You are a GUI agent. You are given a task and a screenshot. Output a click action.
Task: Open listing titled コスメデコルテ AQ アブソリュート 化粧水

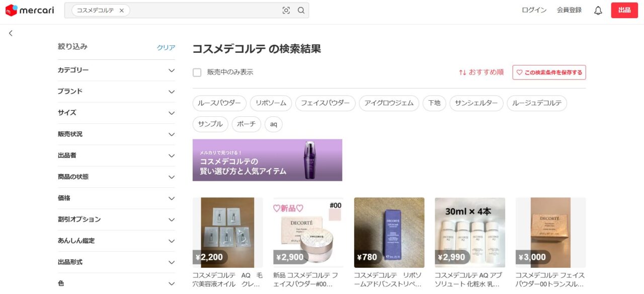point(470,280)
